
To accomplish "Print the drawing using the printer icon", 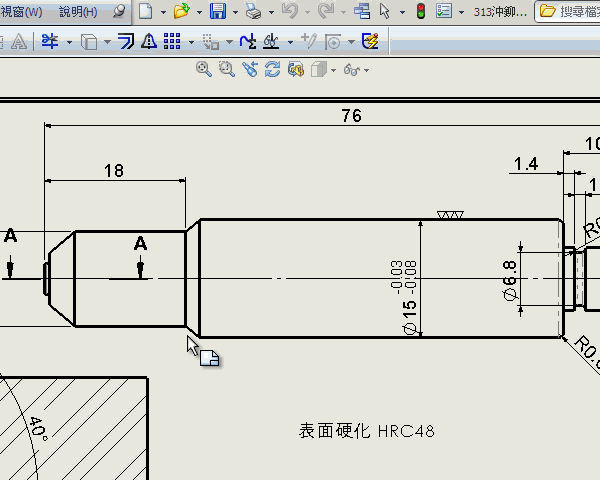I will coord(253,11).
